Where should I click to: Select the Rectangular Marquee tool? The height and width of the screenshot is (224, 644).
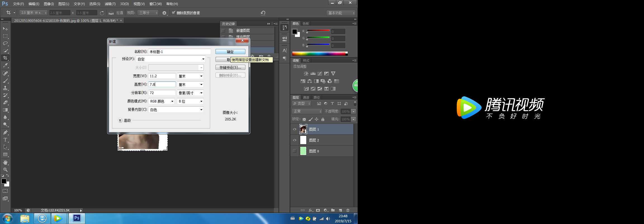click(5, 36)
